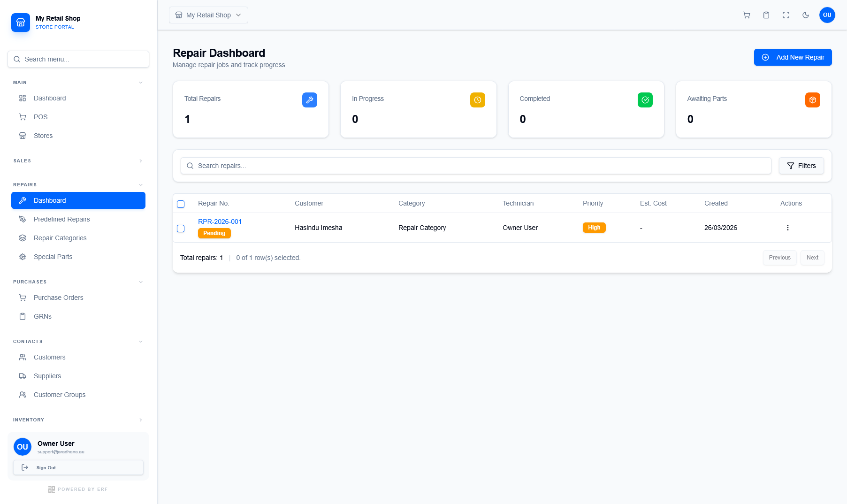Screen dimensions: 847x504
Task: Click the magnifier icon in Search menu
Action: [x=17, y=59]
